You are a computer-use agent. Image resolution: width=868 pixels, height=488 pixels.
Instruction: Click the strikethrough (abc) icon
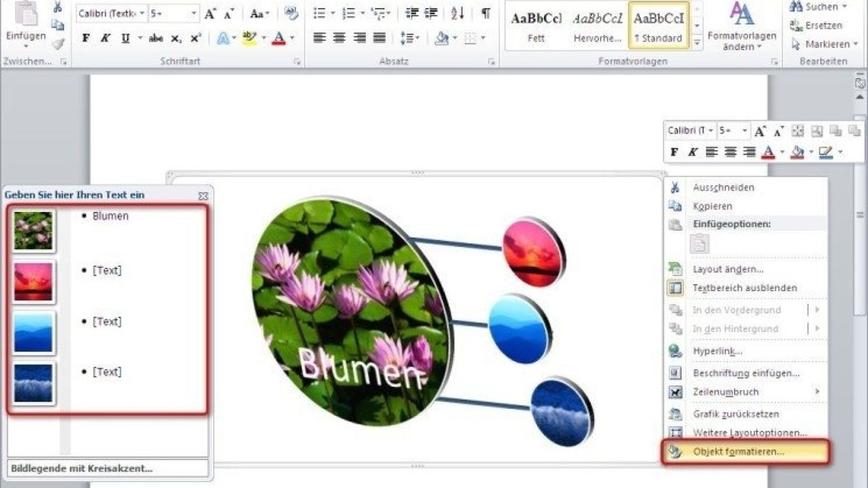coord(156,38)
